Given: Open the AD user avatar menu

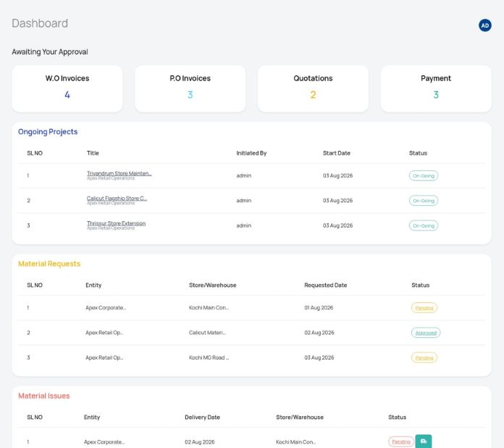Looking at the screenshot, I should coord(484,25).
